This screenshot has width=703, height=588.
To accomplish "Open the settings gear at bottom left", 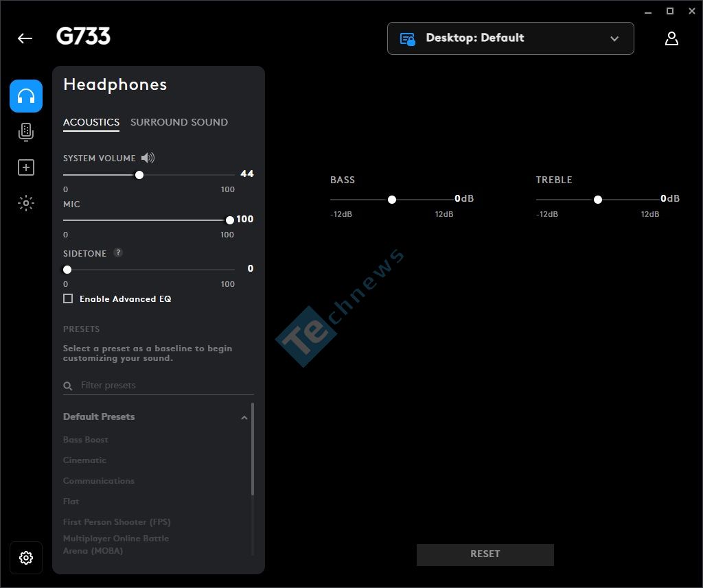I will 26,558.
